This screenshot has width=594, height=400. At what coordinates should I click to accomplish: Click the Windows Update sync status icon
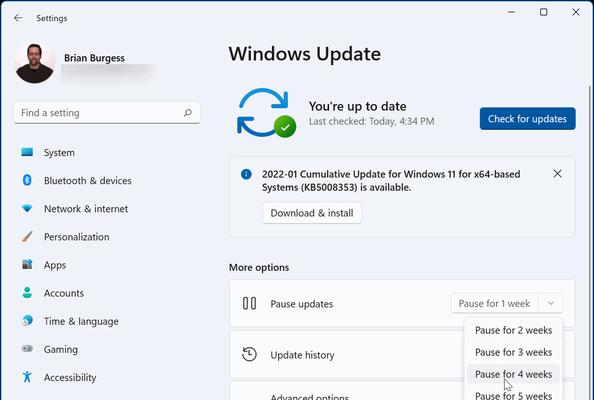click(266, 113)
